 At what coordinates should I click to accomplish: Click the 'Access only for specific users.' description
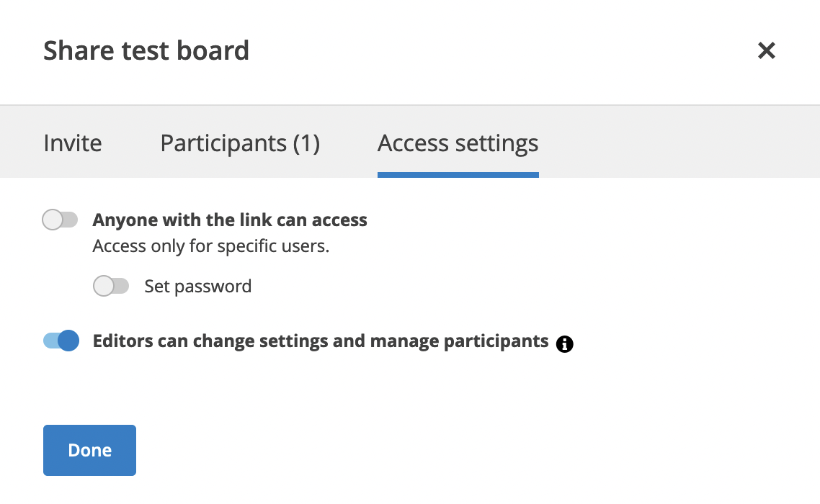click(x=210, y=246)
